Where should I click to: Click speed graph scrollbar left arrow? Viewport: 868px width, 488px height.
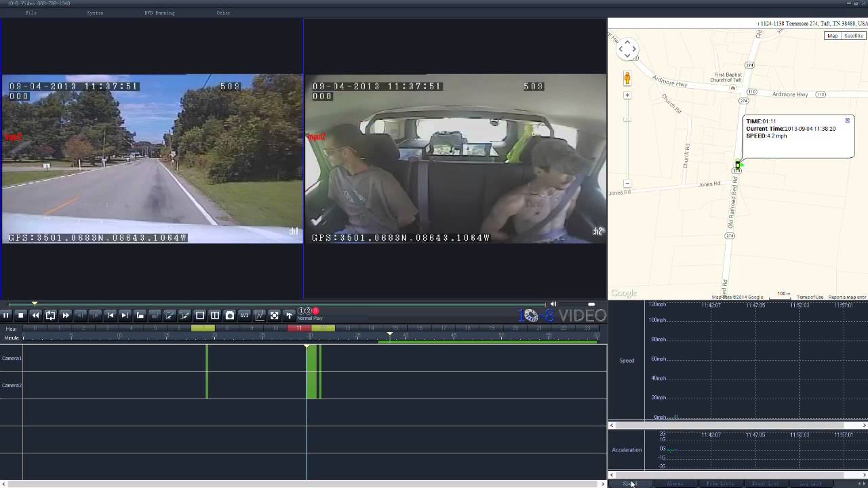[612, 426]
